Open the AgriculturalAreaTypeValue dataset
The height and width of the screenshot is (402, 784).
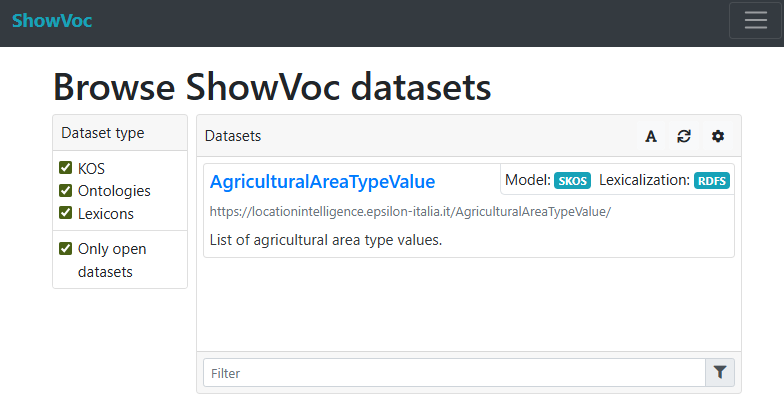pyautogui.click(x=322, y=181)
